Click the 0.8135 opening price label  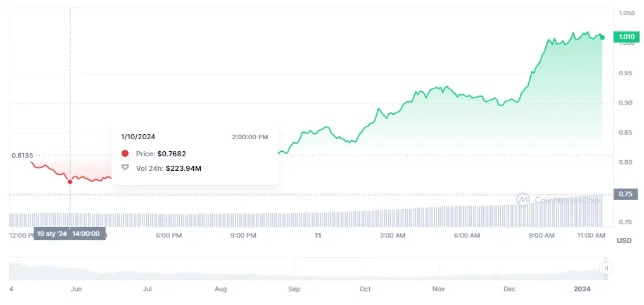(x=22, y=155)
